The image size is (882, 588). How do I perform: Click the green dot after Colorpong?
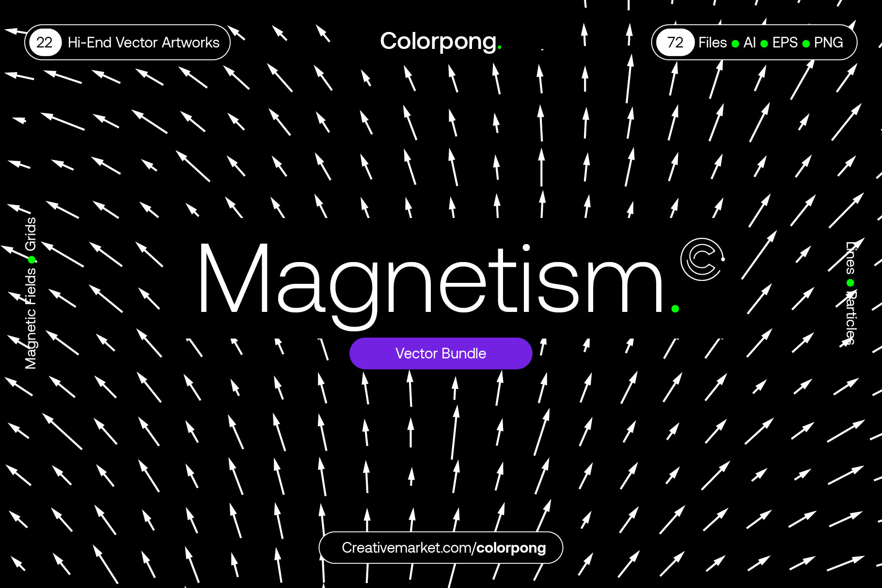pyautogui.click(x=500, y=48)
